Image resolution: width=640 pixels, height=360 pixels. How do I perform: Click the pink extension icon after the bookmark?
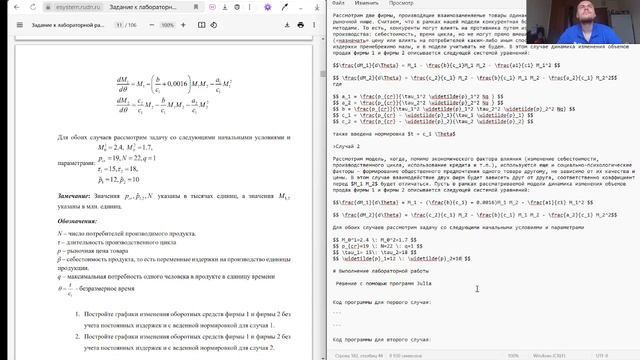coord(212,7)
